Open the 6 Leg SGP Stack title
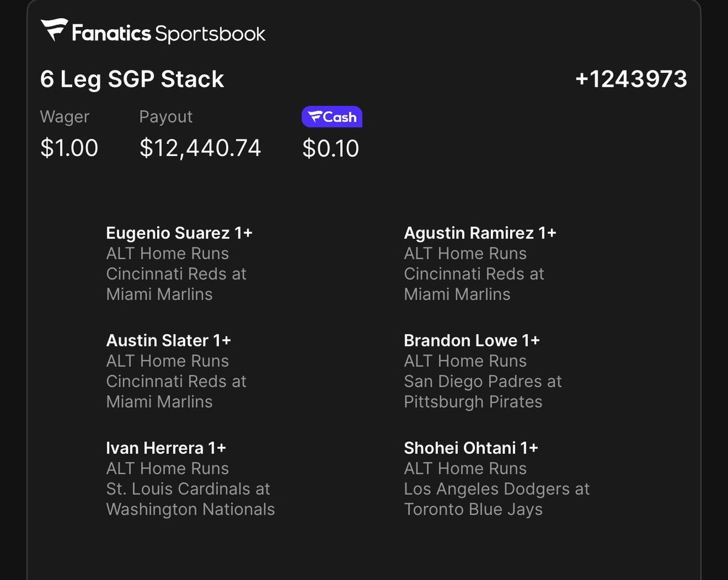This screenshot has width=728, height=580. (132, 79)
